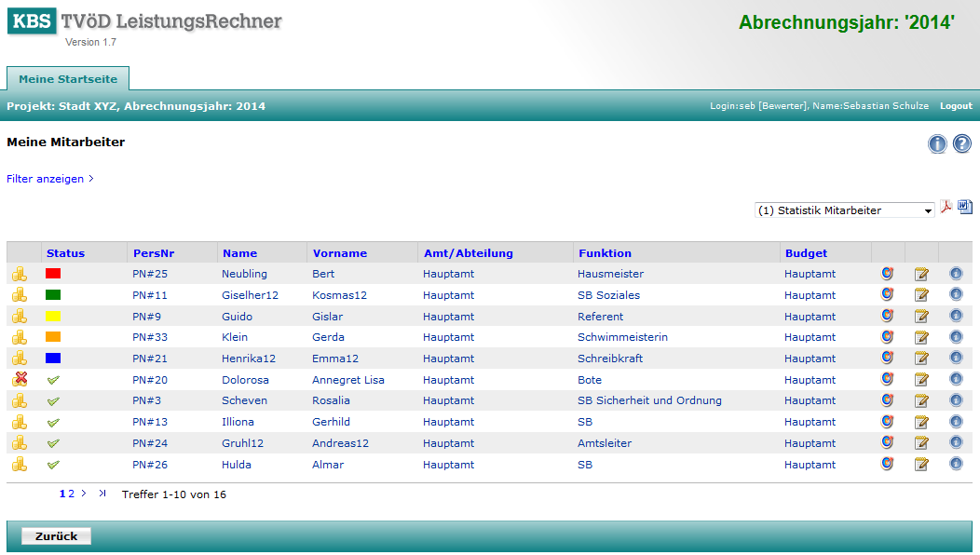Sort table by Status column
980x555 pixels.
(65, 253)
